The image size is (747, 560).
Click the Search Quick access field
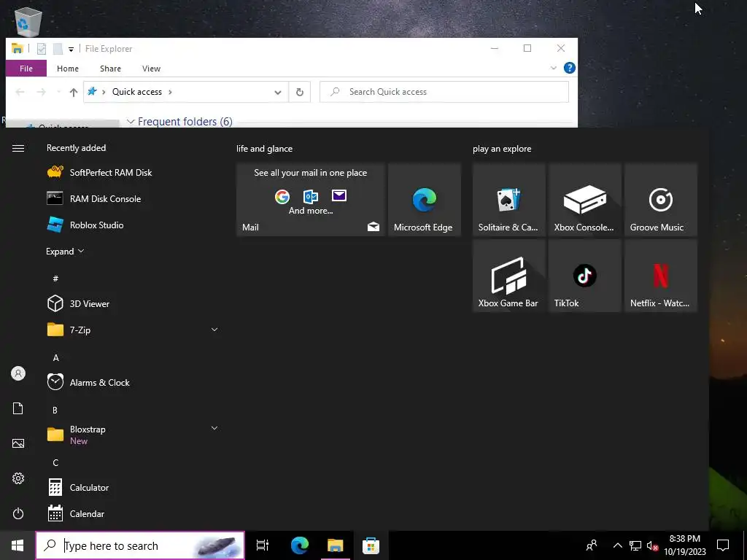[x=444, y=92]
